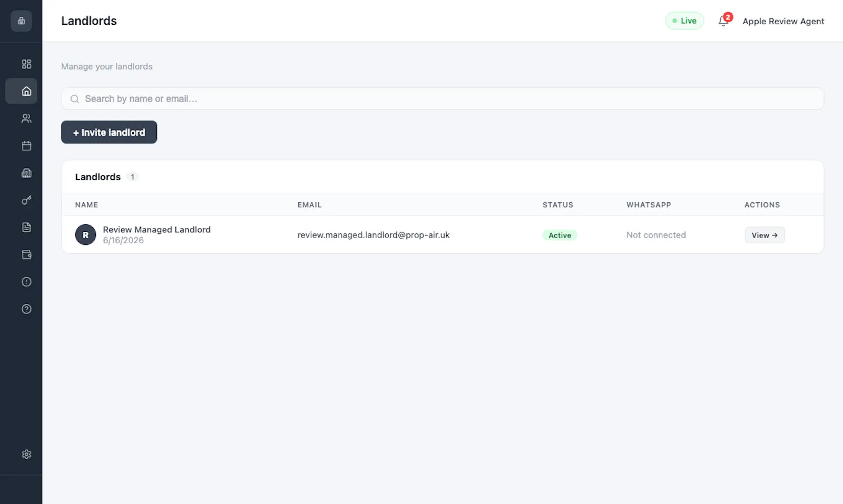Click the R avatar of Review Managed Landlord
843x504 pixels.
(85, 235)
